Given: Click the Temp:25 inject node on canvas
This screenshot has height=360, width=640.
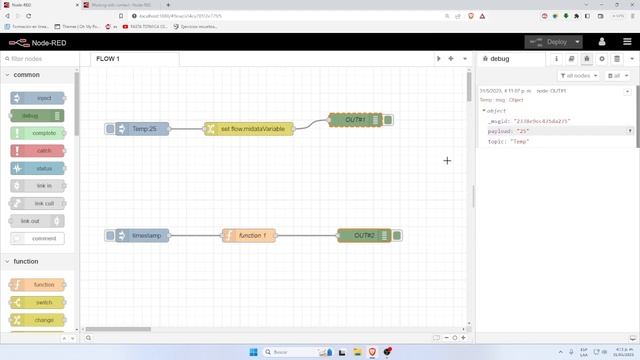Looking at the screenshot, I should [142, 129].
